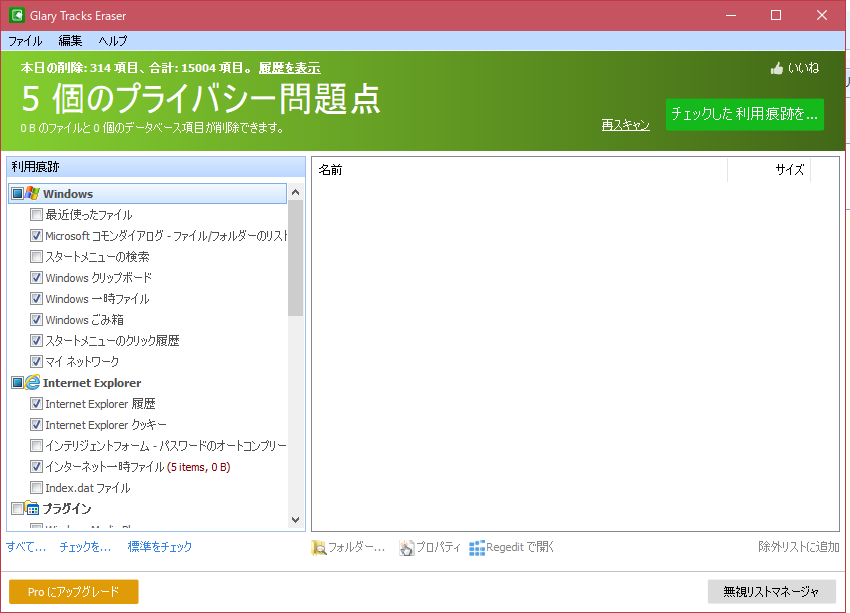
Task: Uncheck インターネット一時ファイル checkbox
Action: click(36, 467)
